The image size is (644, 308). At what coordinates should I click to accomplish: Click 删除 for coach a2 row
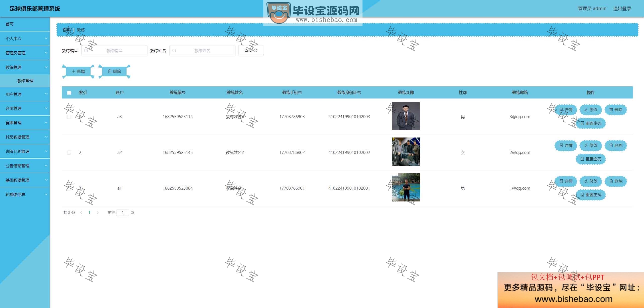616,145
